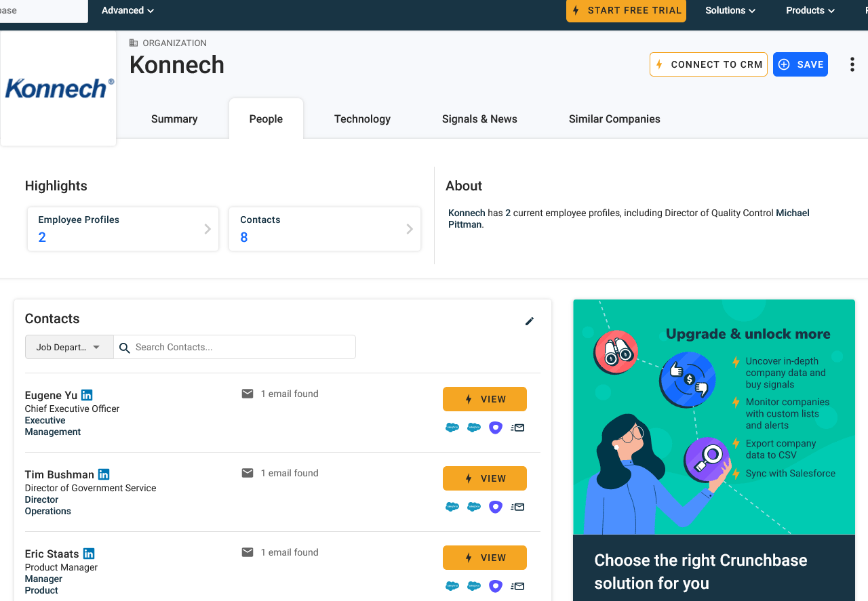Viewport: 868px width, 601px height.
Task: Switch to the Technology tab
Action: (x=362, y=119)
